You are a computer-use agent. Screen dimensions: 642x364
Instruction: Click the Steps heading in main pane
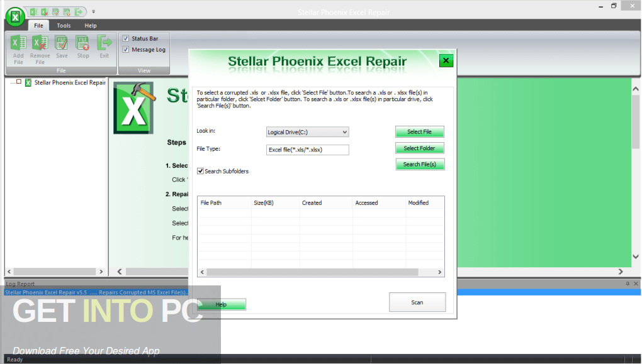coord(176,142)
